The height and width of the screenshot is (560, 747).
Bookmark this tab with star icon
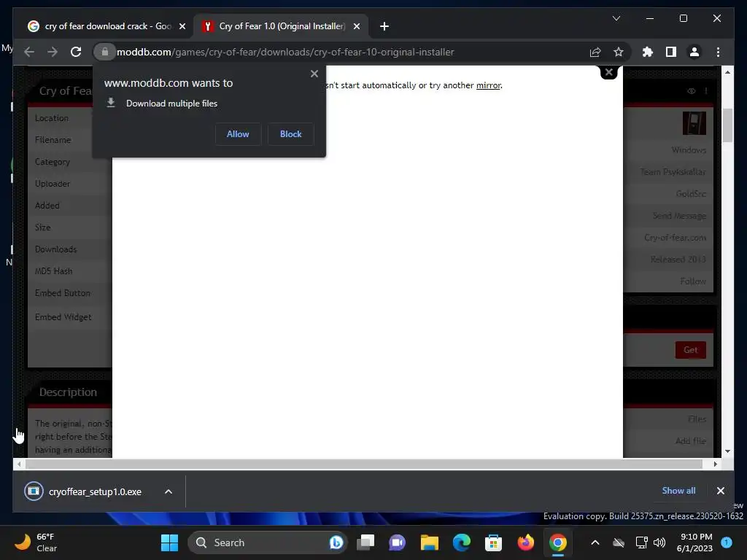pos(619,52)
